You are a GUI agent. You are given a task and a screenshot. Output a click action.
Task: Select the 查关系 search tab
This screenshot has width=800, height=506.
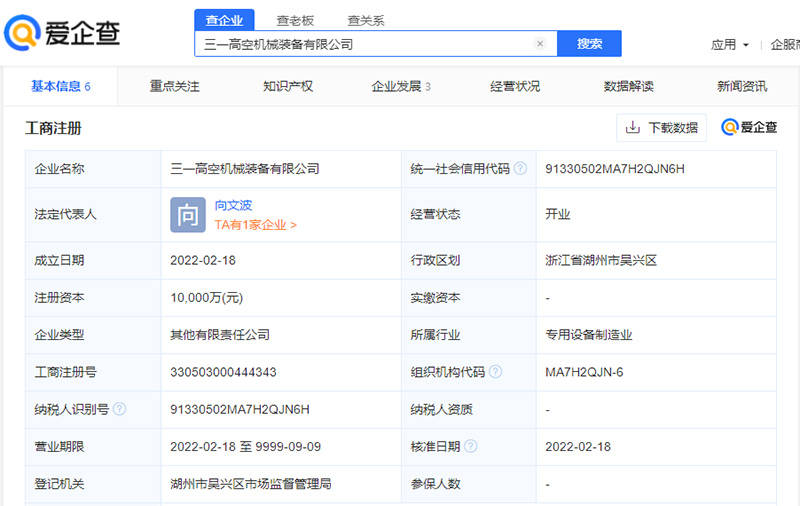[x=366, y=21]
